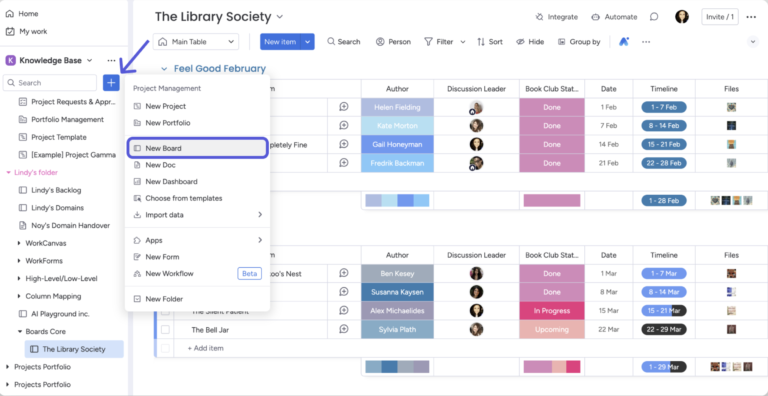
Task: Collapse Lindy's folder in sidebar
Action: (x=8, y=173)
